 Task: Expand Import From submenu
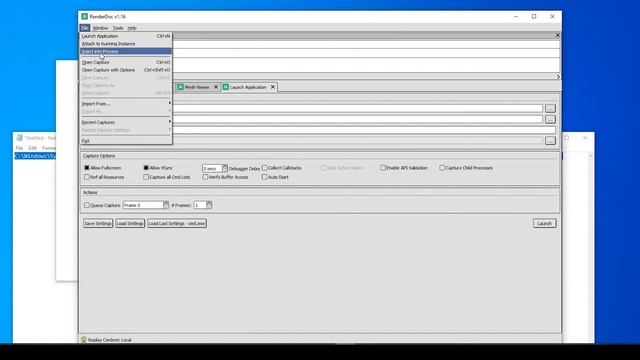(126, 104)
